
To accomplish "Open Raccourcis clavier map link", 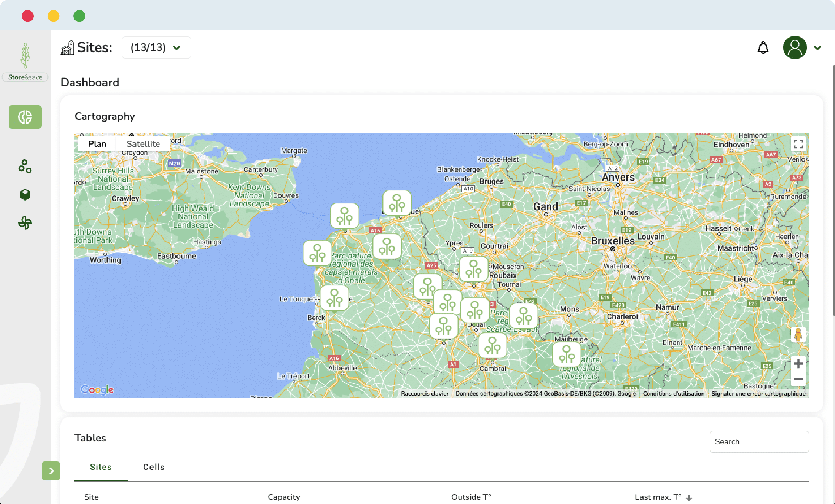I will (x=425, y=393).
